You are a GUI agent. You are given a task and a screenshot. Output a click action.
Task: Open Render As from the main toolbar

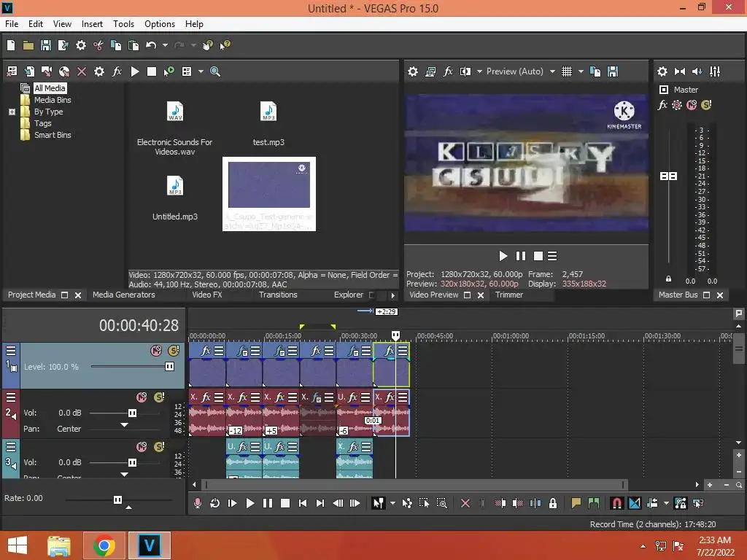63,45
